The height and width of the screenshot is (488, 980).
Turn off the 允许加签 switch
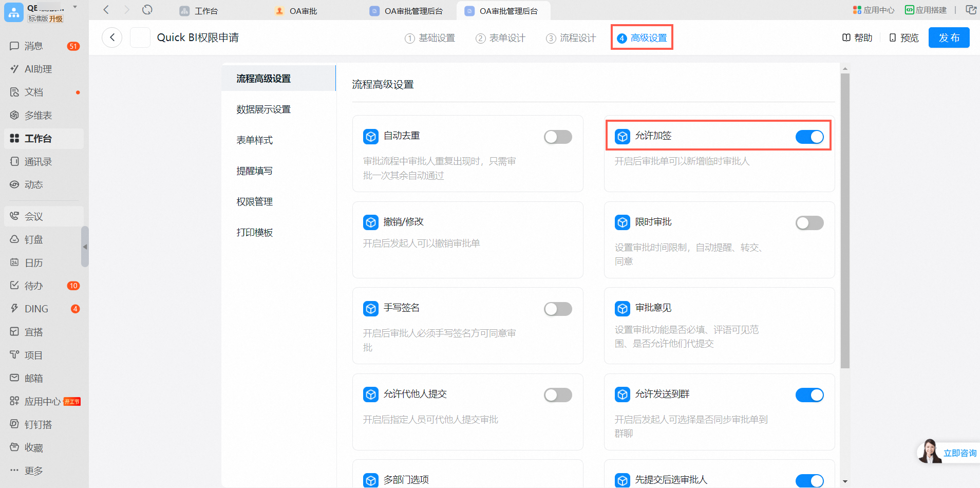pyautogui.click(x=809, y=137)
